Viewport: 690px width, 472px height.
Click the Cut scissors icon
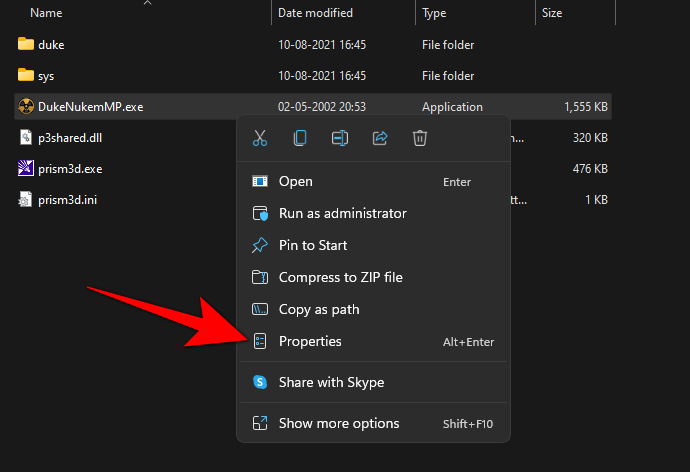[x=260, y=139]
